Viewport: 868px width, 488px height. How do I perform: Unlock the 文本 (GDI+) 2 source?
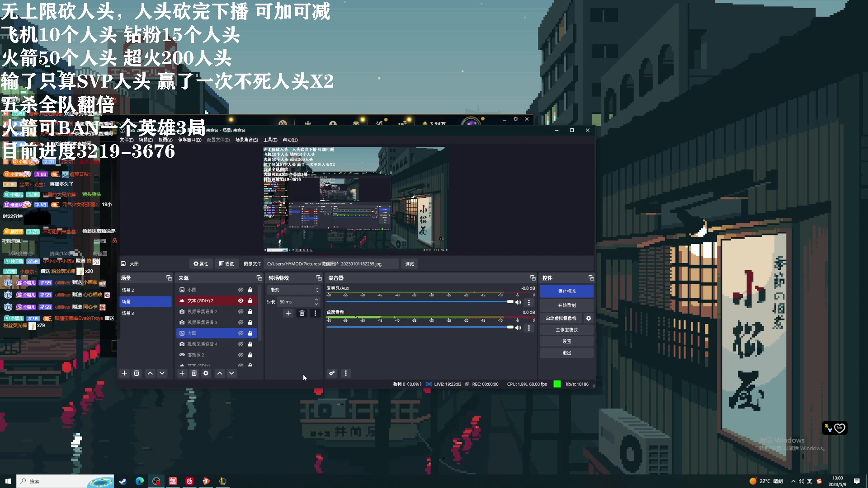point(250,301)
